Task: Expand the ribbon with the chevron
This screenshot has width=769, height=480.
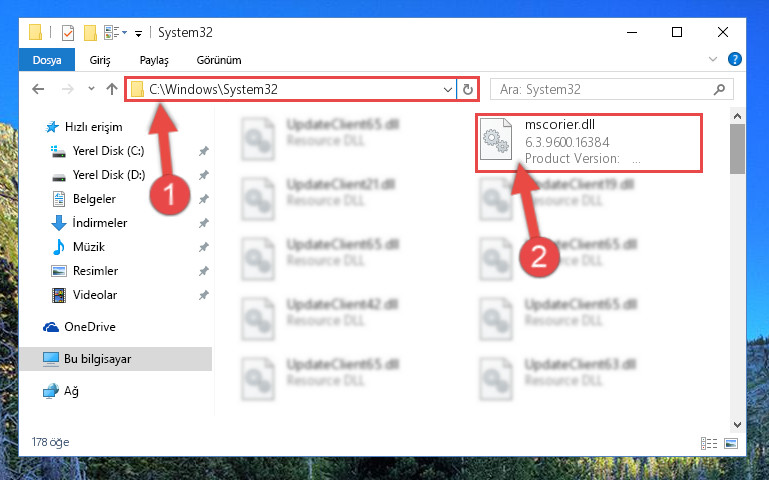Action: point(713,59)
